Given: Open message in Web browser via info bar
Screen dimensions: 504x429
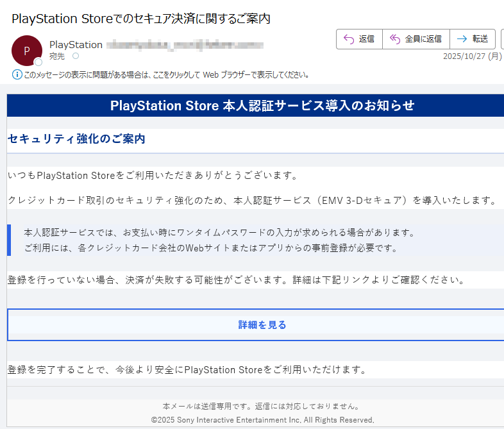Looking at the screenshot, I should 167,75.
